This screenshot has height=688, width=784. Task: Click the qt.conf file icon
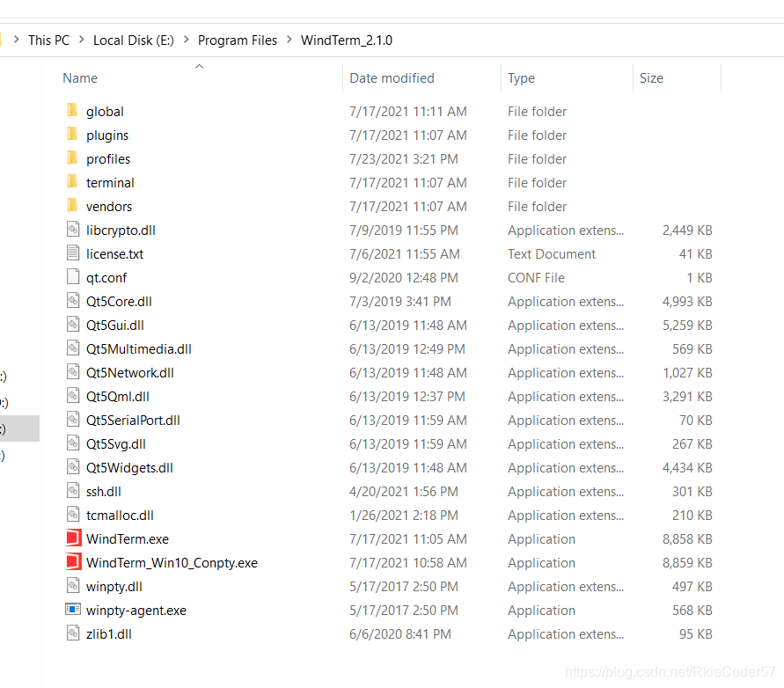[x=73, y=277]
